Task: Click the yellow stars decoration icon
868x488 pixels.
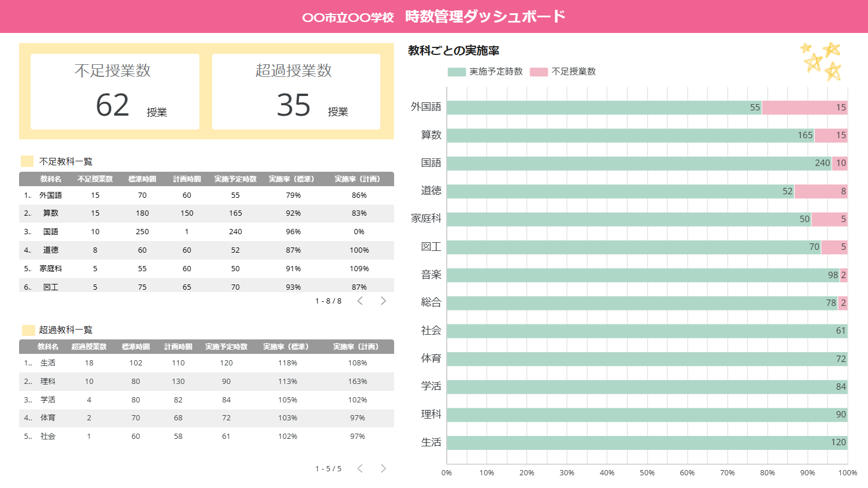Action: 821,61
